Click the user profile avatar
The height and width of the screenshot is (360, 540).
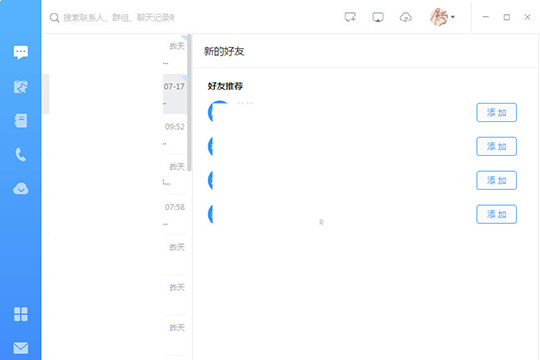click(439, 17)
